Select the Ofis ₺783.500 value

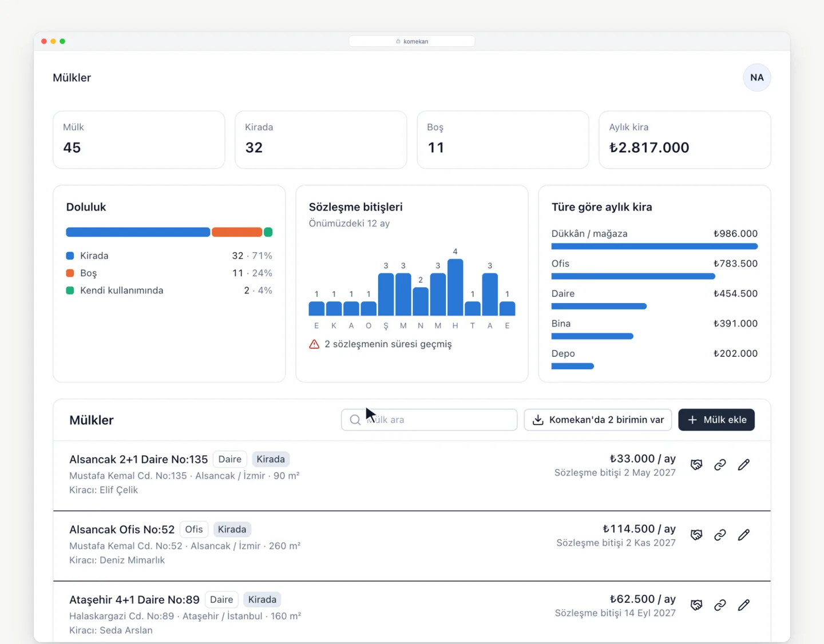tap(735, 264)
